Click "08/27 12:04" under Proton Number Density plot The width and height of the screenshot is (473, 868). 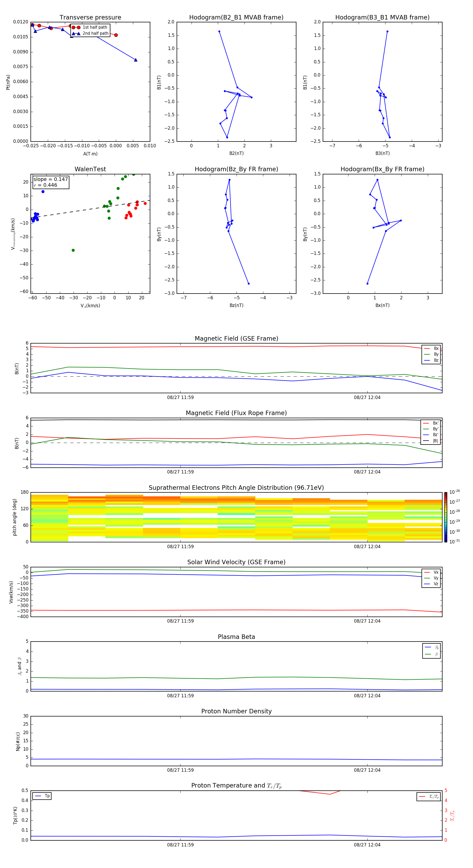pos(367,770)
